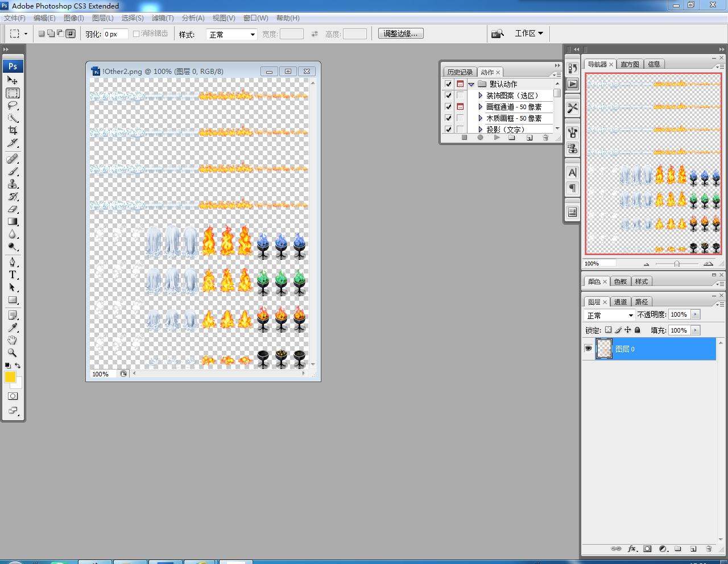Click the Navigator zoom slider handle
The height and width of the screenshot is (564, 728).
coord(677,264)
